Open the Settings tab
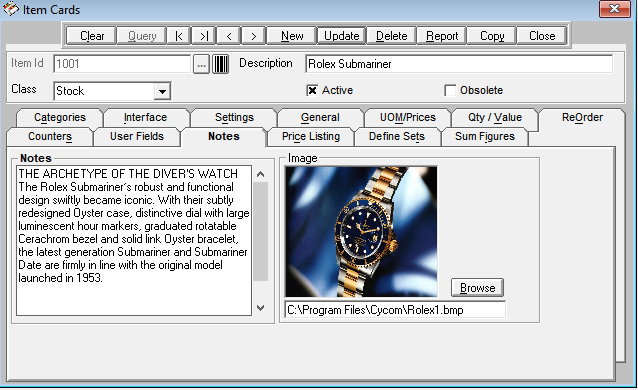Screen dimensions: 638x390 click(x=234, y=118)
